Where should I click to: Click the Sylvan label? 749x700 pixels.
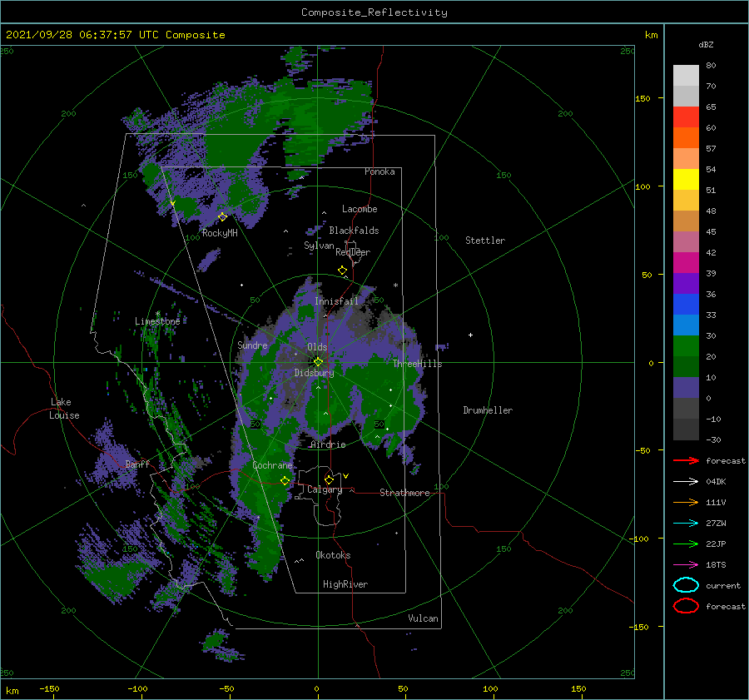[x=319, y=246]
